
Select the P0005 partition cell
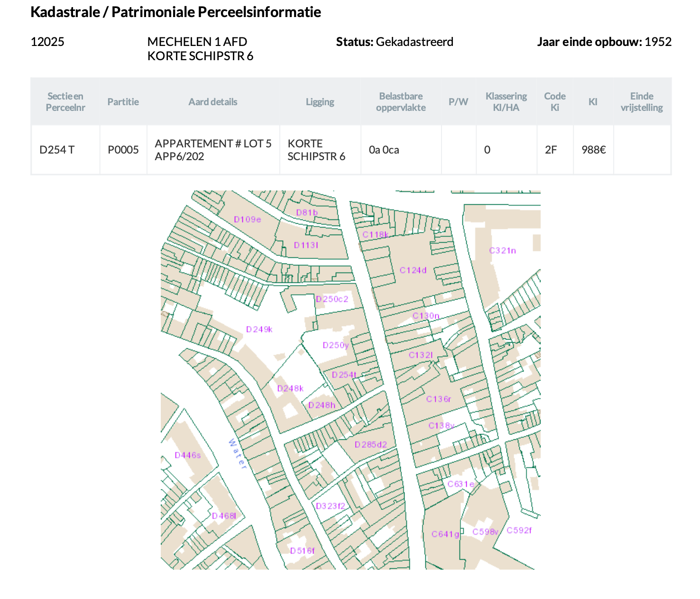point(123,150)
